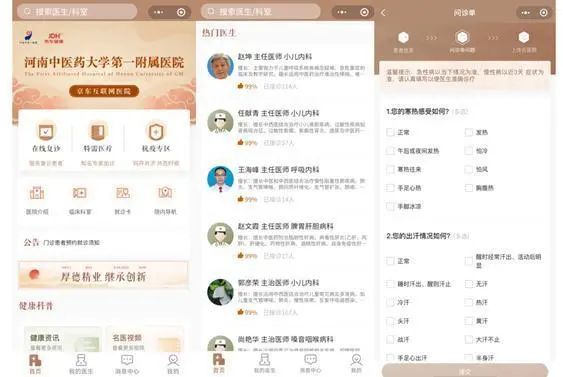Check the 无汗 checkbox in question 2
The width and height of the screenshot is (563, 377).
coord(469,284)
